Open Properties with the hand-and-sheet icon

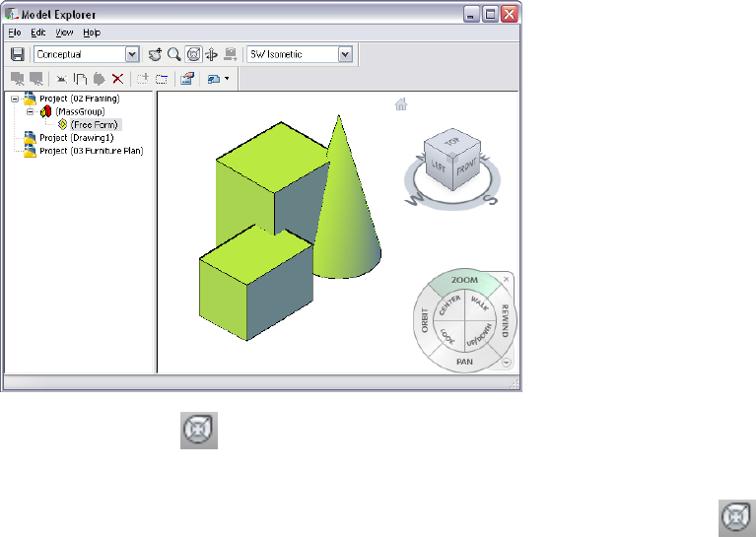pos(187,79)
